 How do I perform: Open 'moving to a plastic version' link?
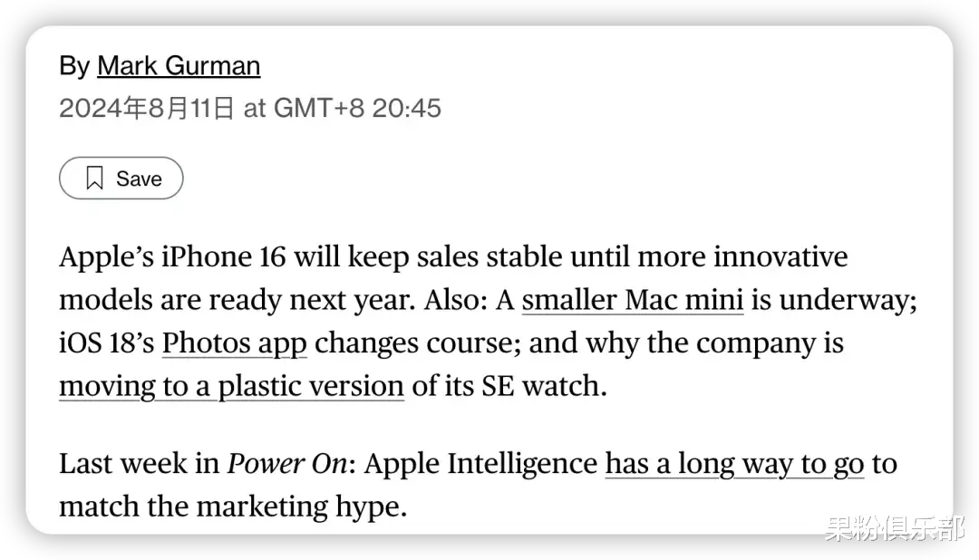click(x=232, y=386)
